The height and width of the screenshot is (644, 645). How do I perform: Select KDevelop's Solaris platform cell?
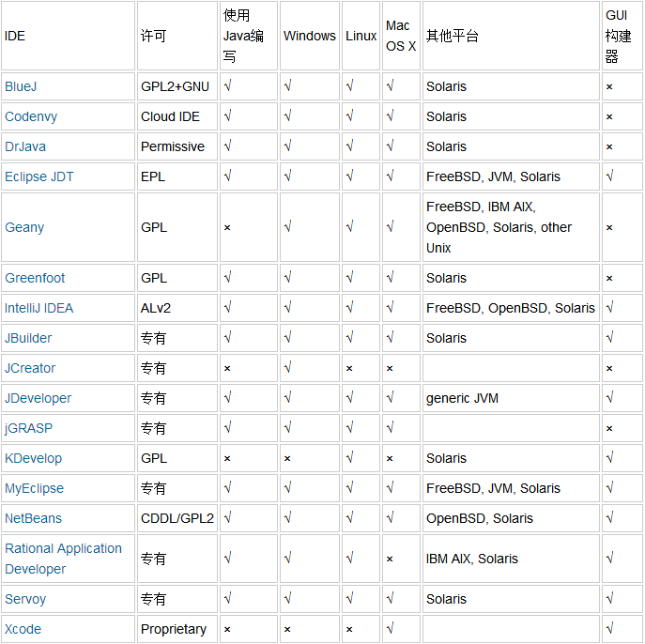(511, 458)
